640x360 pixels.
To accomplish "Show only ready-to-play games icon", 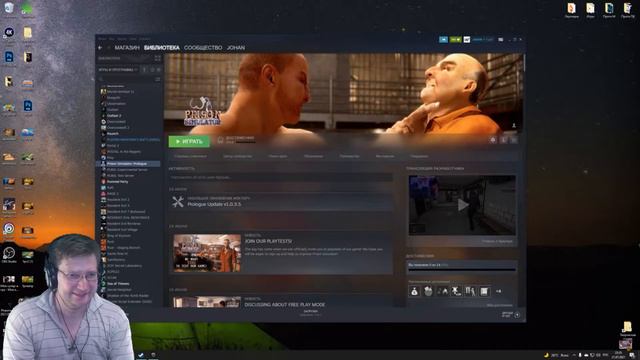I will click(x=158, y=70).
